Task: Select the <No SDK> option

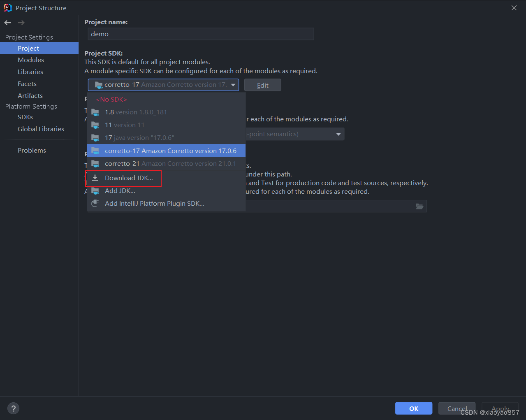Action: (x=166, y=100)
